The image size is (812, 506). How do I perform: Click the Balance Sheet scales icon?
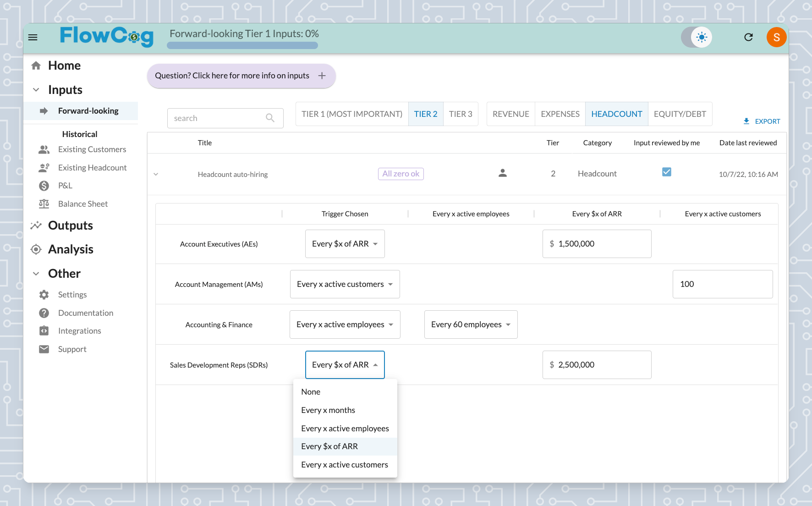[x=44, y=204]
